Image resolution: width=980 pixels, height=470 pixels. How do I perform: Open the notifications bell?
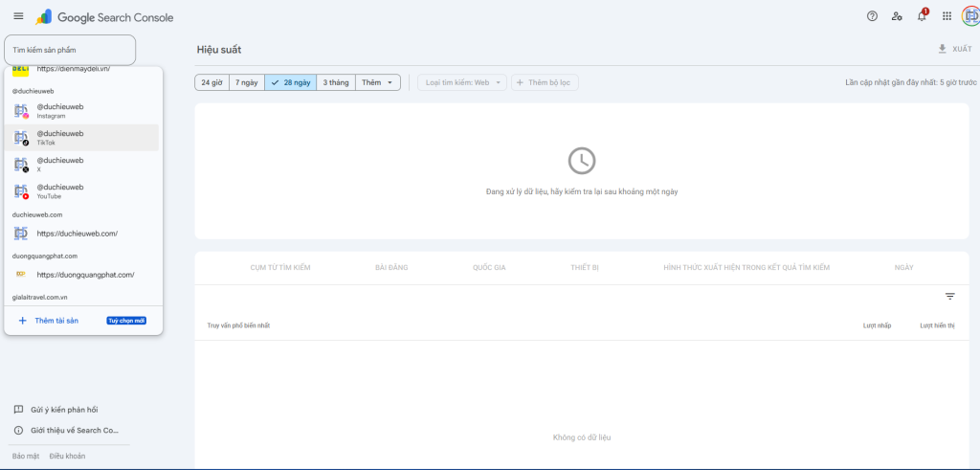pos(922,16)
